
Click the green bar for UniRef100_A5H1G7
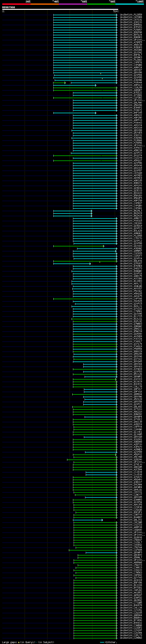85,161
